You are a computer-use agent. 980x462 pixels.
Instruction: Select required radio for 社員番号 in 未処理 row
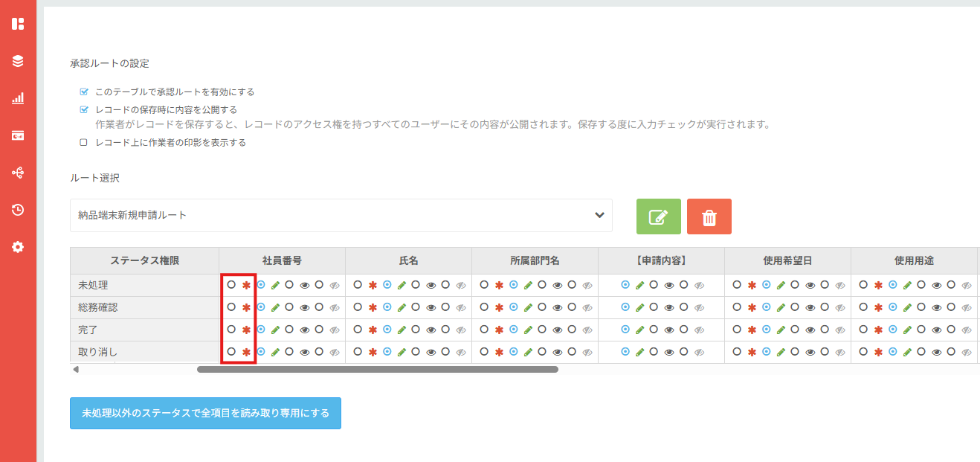click(x=231, y=285)
